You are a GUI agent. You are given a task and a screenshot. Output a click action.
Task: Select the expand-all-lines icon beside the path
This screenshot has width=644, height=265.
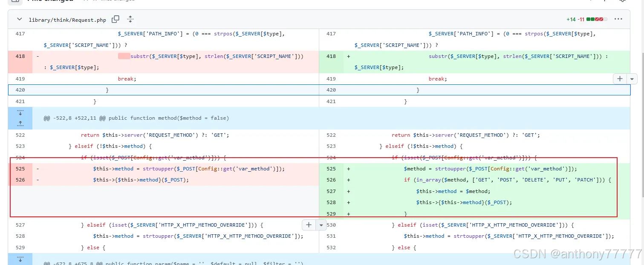[x=130, y=19]
